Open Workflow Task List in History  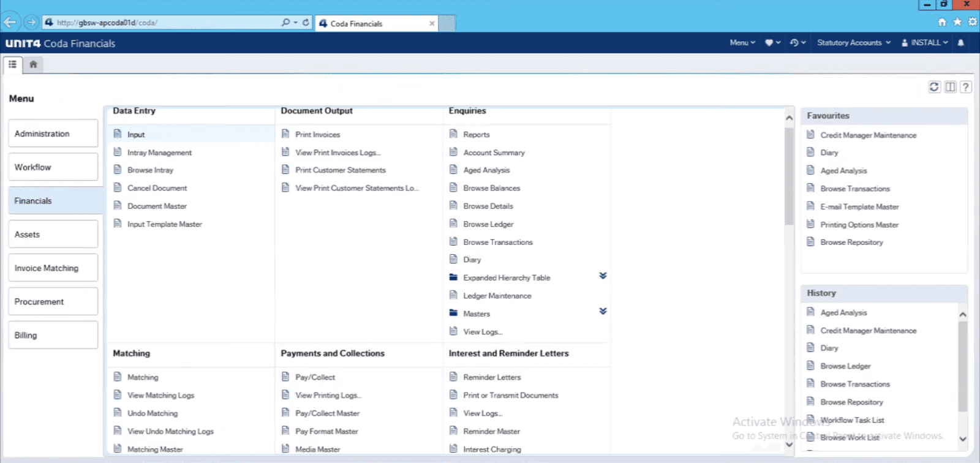[x=852, y=420]
